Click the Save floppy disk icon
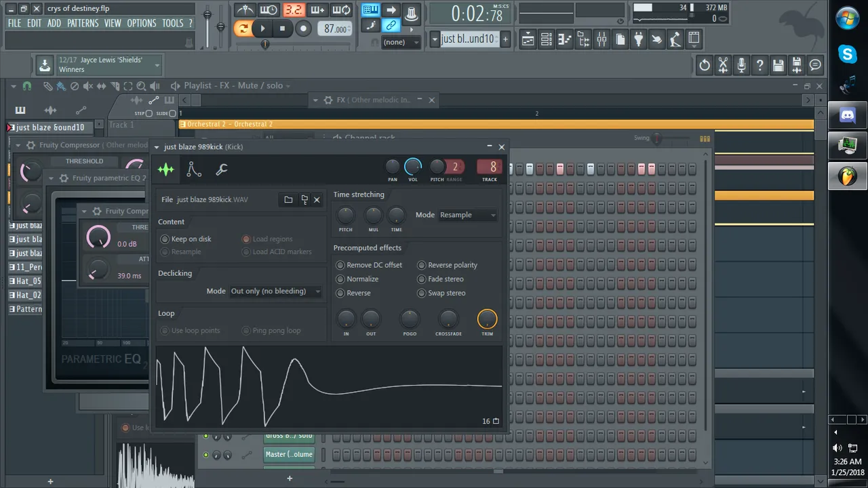Image resolution: width=868 pixels, height=488 pixels. click(x=778, y=65)
